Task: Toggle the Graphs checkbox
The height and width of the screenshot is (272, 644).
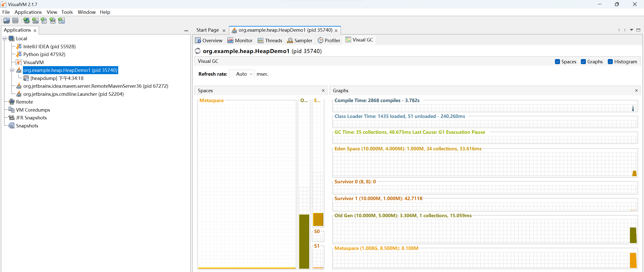Action: pyautogui.click(x=583, y=62)
